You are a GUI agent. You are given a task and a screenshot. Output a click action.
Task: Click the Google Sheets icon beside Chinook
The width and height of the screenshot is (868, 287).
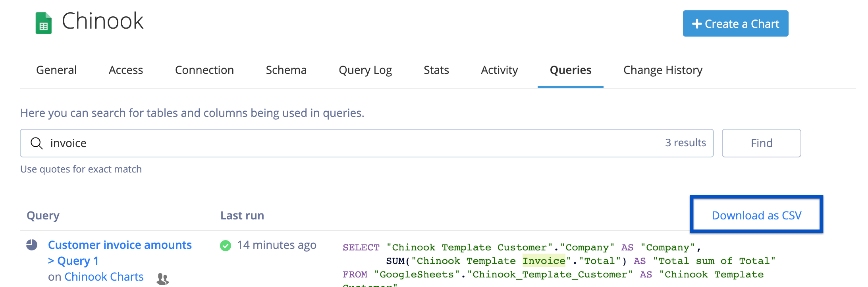tap(44, 23)
